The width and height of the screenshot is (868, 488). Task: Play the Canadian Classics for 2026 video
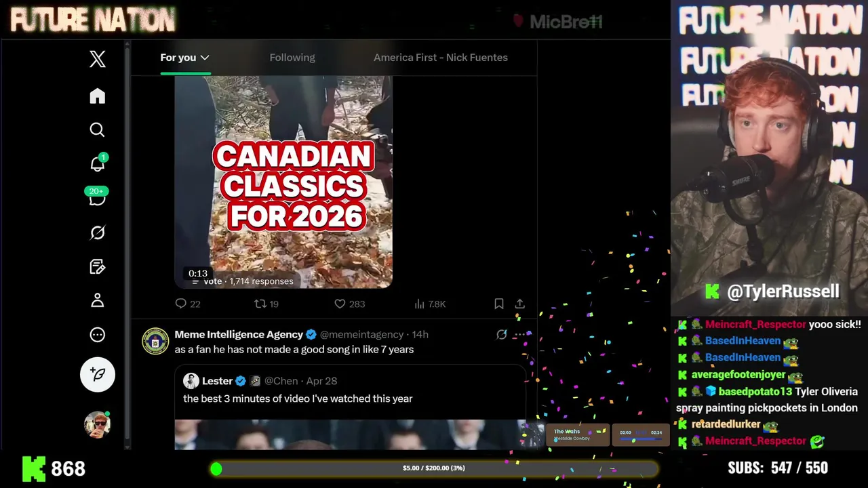tap(283, 182)
